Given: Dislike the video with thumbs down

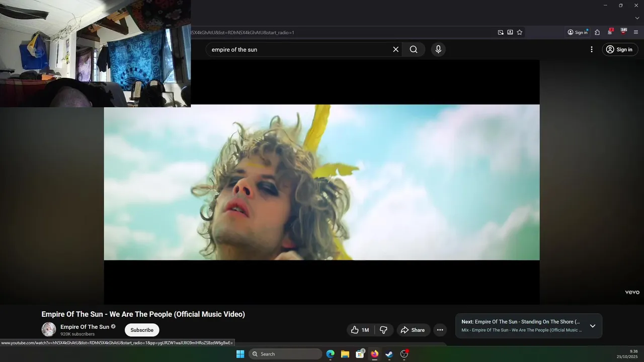Looking at the screenshot, I should 383,330.
